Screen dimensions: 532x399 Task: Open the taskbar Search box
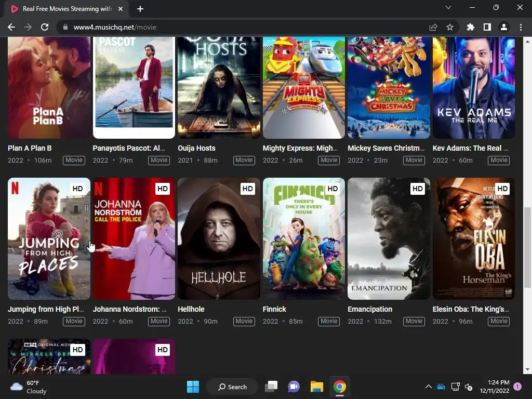[232, 387]
